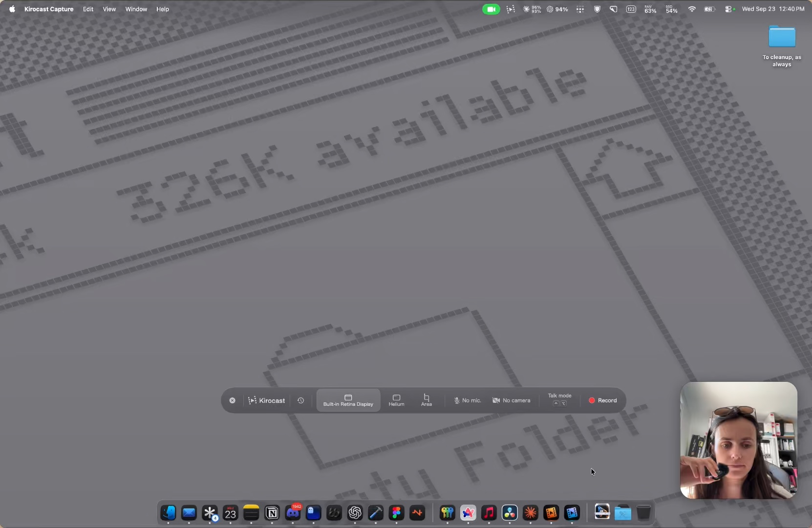Open the Window menu
The width and height of the screenshot is (812, 528).
pyautogui.click(x=136, y=9)
